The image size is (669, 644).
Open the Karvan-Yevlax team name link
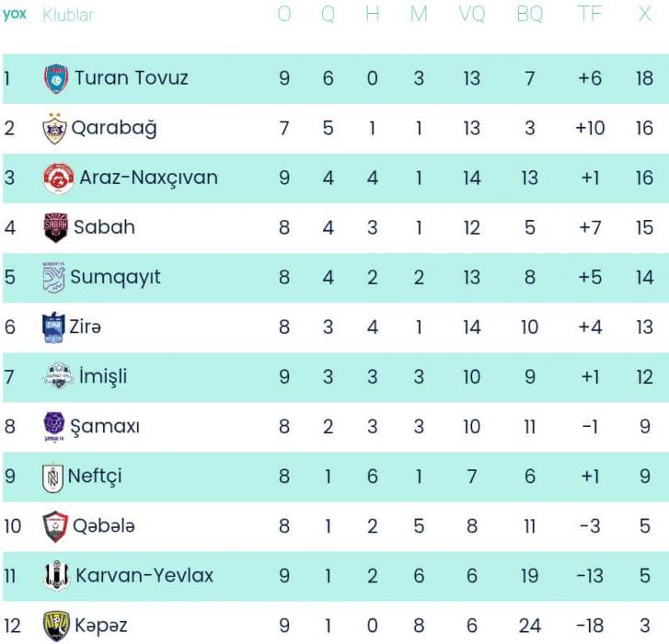144,576
